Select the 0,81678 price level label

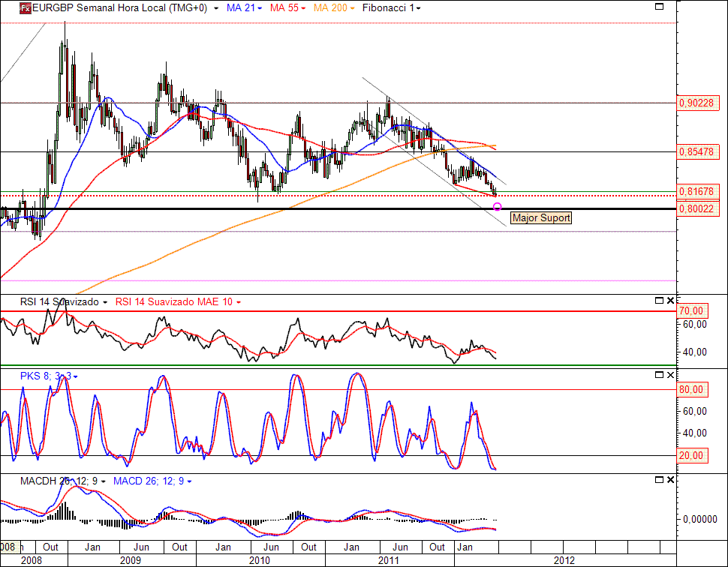(x=698, y=192)
